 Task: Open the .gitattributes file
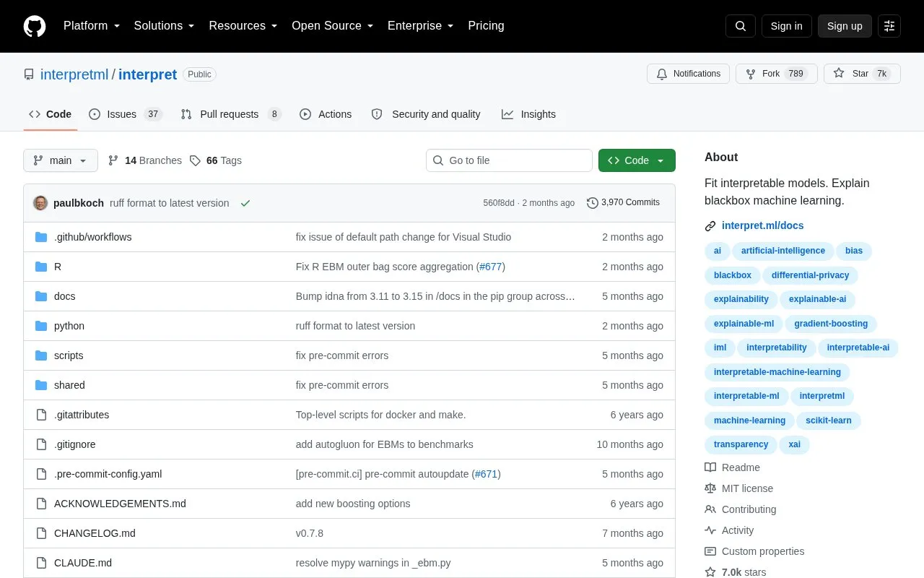82,415
